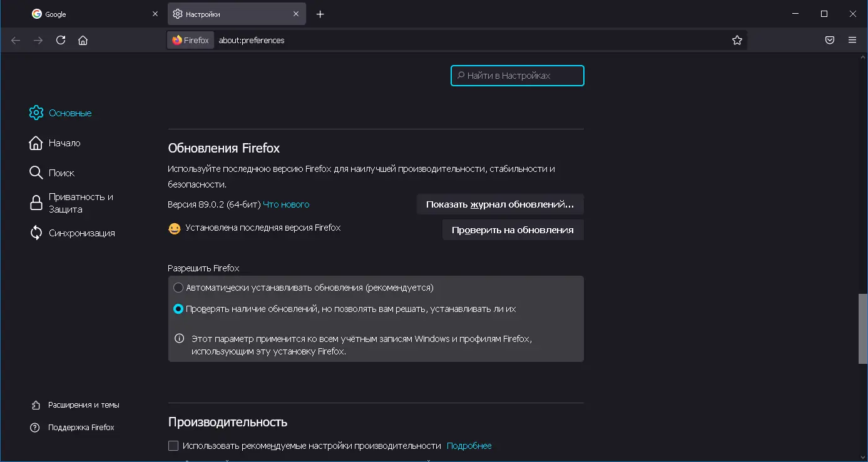
Task: Click the vertical page scrollbar thumb
Action: point(863,328)
